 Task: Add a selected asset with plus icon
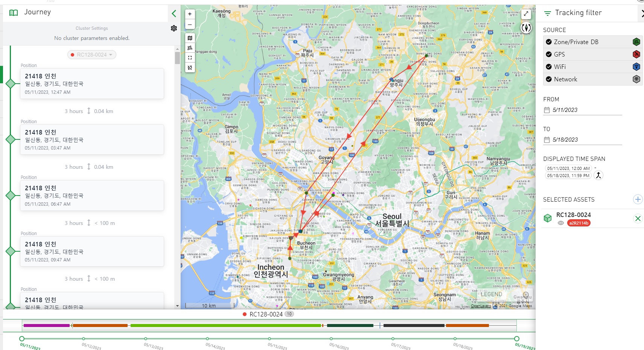pyautogui.click(x=638, y=199)
